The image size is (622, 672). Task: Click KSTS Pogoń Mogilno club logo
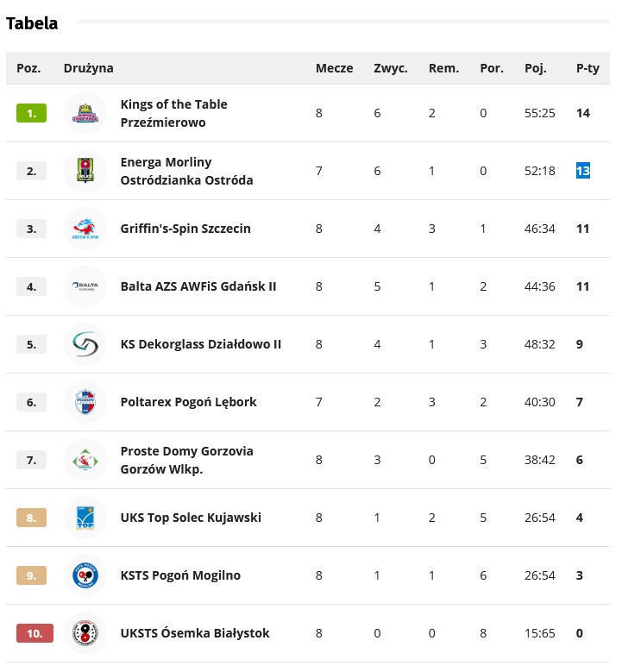pyautogui.click(x=85, y=575)
